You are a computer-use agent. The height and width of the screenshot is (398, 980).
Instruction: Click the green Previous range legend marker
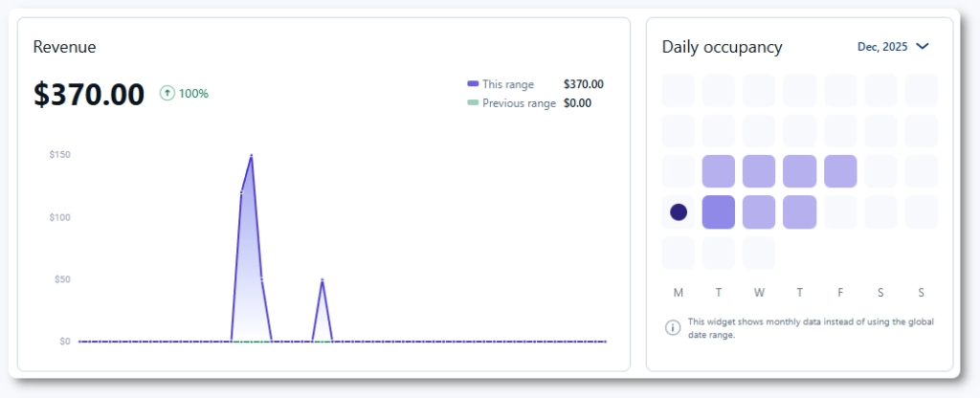pyautogui.click(x=473, y=103)
